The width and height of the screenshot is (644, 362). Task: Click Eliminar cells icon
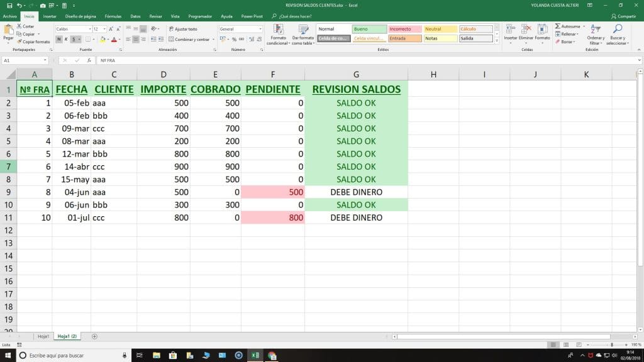tap(526, 30)
